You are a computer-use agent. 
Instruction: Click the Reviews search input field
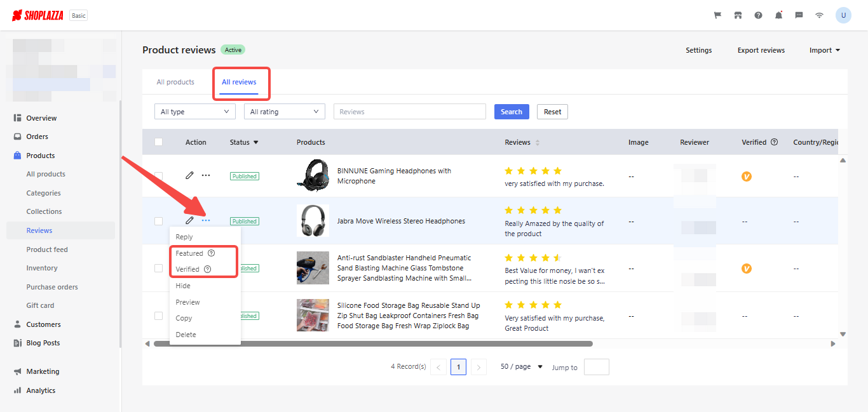coord(410,112)
